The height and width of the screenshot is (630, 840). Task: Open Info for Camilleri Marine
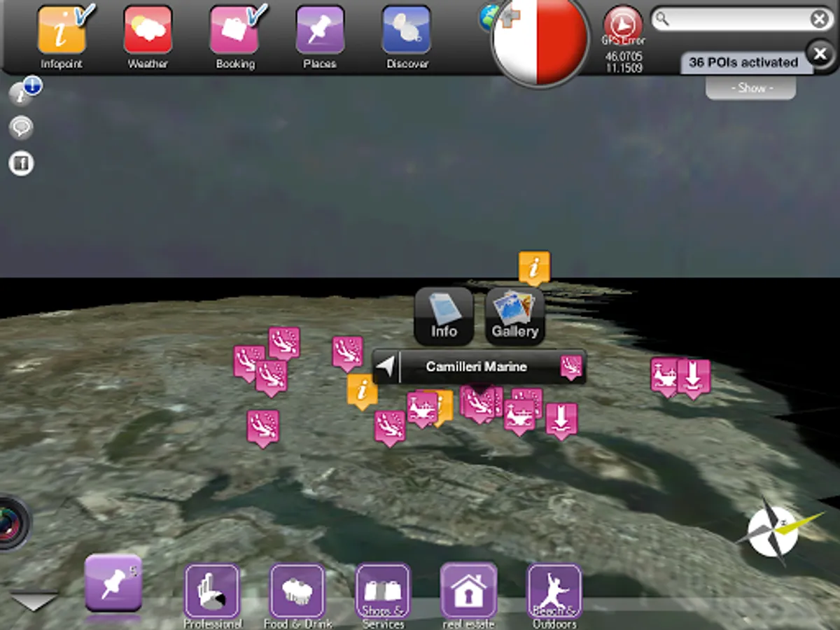click(x=444, y=316)
